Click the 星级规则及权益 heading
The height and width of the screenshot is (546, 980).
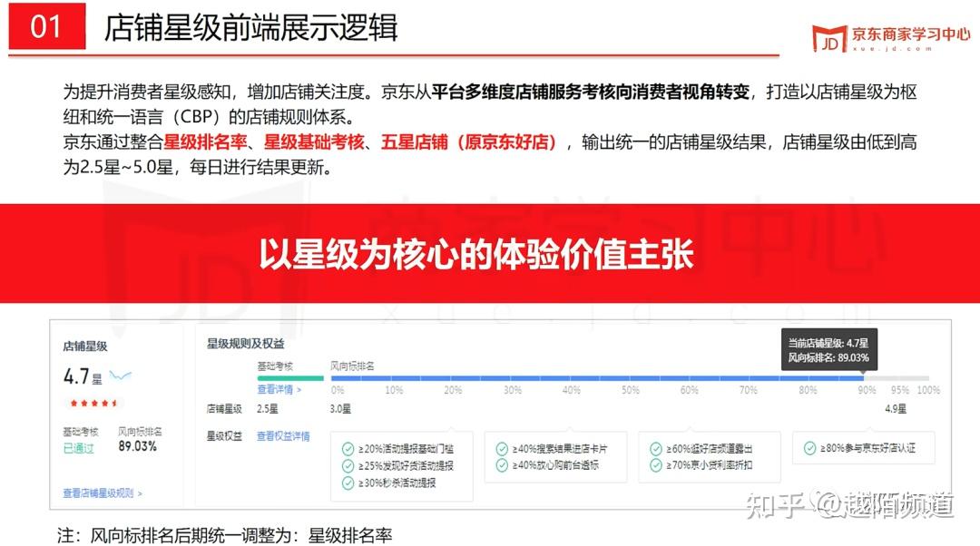(245, 344)
